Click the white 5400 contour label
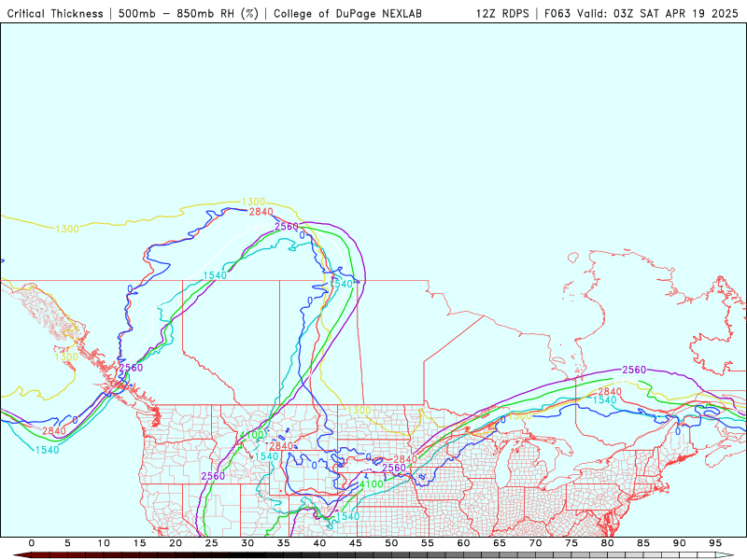Screen dimensions: 747x560 [x=259, y=227]
